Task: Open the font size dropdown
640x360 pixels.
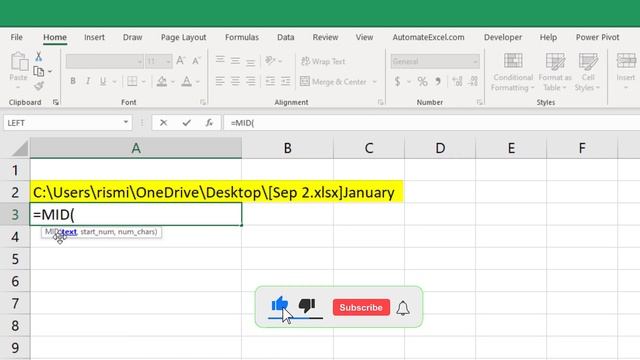Action: pyautogui.click(x=168, y=62)
